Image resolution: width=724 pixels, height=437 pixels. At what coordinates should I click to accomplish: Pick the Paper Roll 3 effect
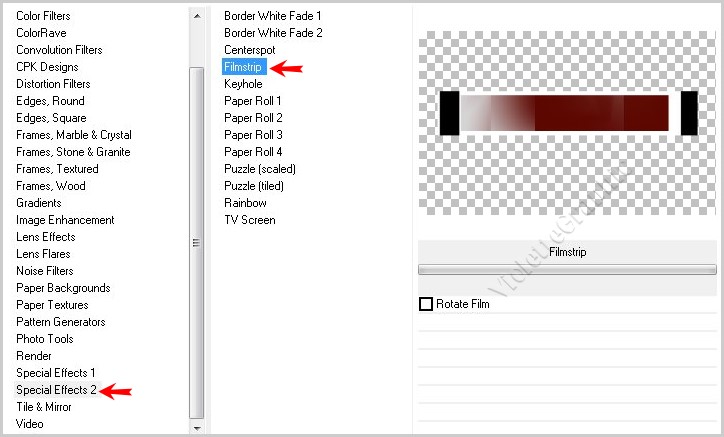(x=253, y=135)
